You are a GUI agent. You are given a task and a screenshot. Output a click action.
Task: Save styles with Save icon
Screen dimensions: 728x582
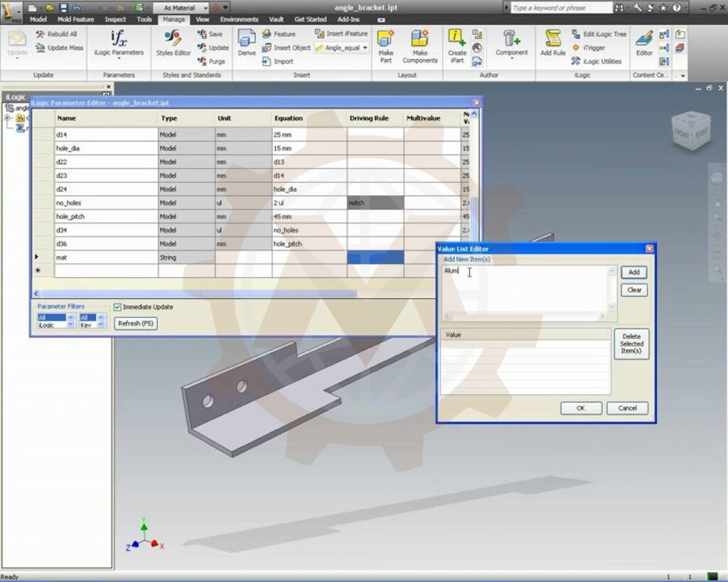coord(210,34)
